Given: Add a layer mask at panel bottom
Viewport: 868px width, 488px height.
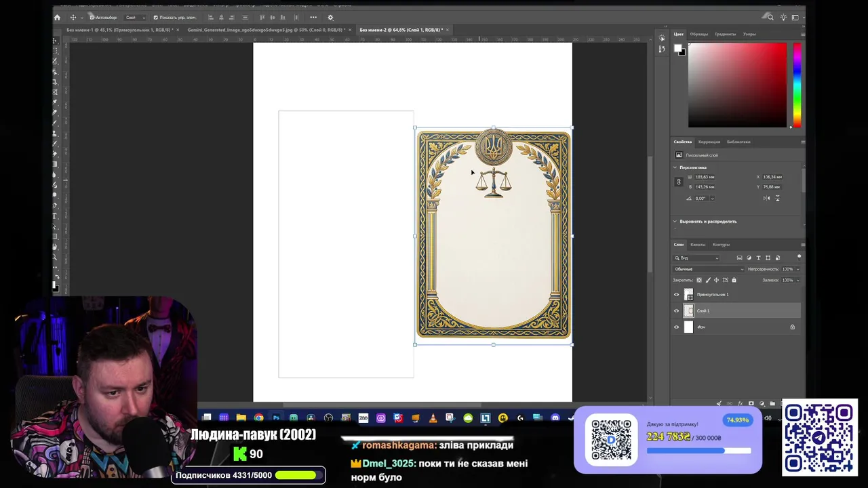Looking at the screenshot, I should click(x=751, y=404).
